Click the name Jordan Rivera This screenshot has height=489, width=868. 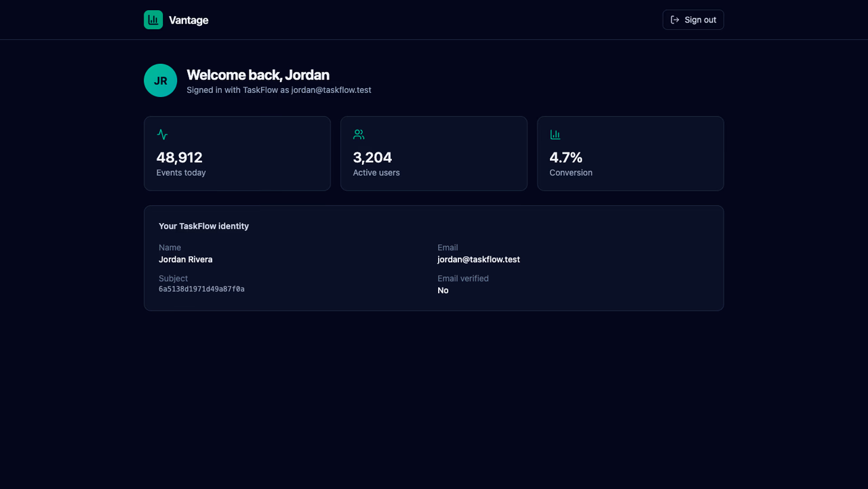[x=186, y=260]
